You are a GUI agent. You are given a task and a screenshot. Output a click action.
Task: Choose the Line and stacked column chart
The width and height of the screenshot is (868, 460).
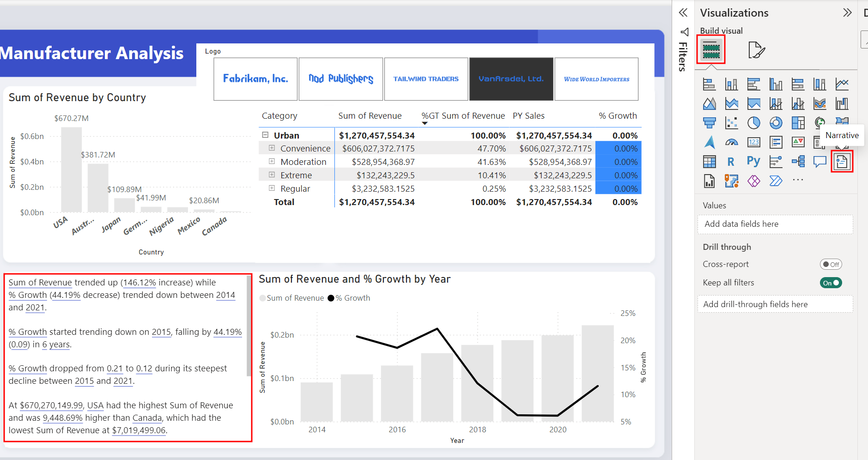pos(776,103)
